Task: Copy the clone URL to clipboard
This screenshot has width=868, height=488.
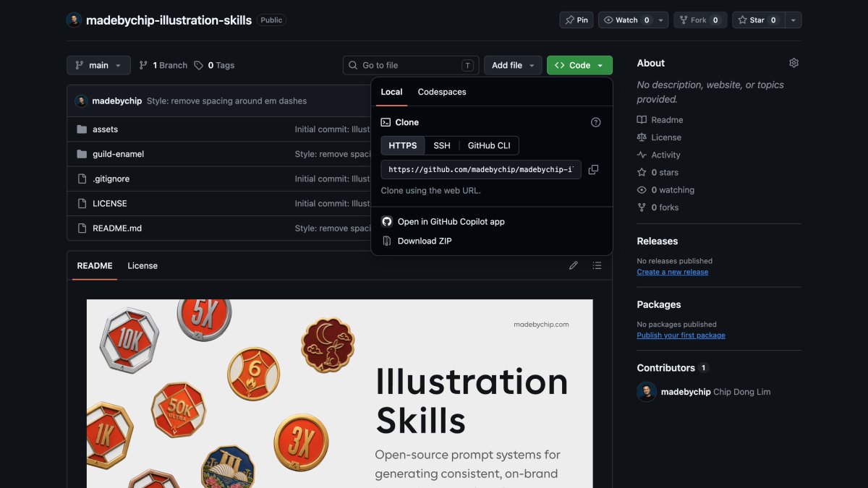Action: coord(593,170)
